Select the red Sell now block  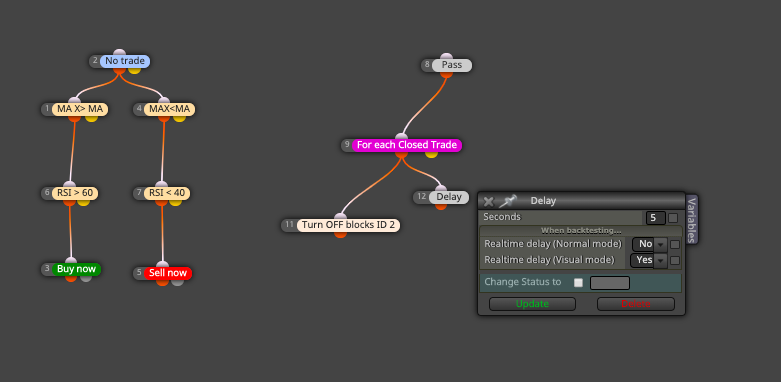168,273
